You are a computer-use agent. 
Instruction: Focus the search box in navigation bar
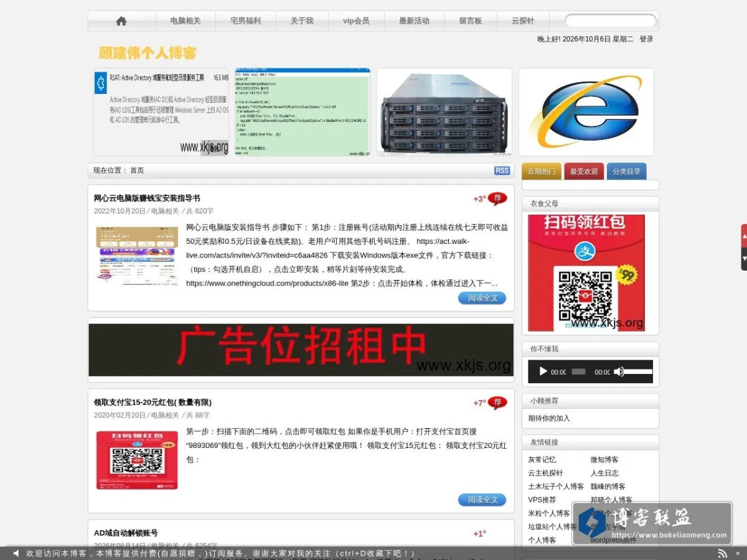click(x=611, y=21)
